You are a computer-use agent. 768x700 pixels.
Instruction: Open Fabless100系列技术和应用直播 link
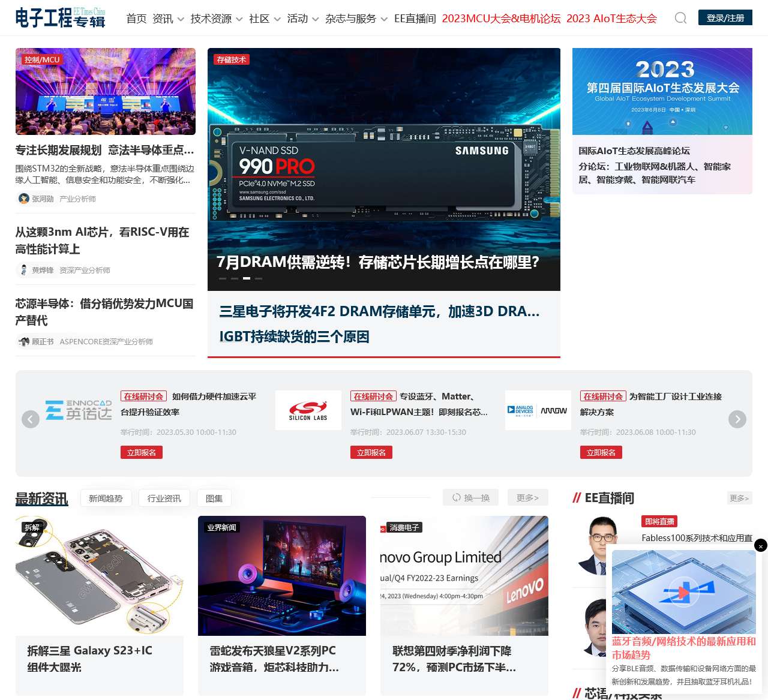click(697, 538)
